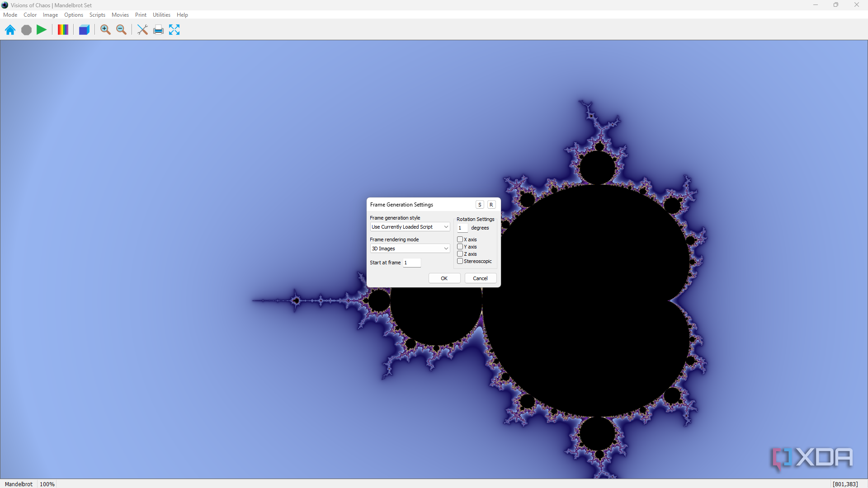Click the crossed tools settings icon
This screenshot has width=868, height=488.
click(142, 30)
